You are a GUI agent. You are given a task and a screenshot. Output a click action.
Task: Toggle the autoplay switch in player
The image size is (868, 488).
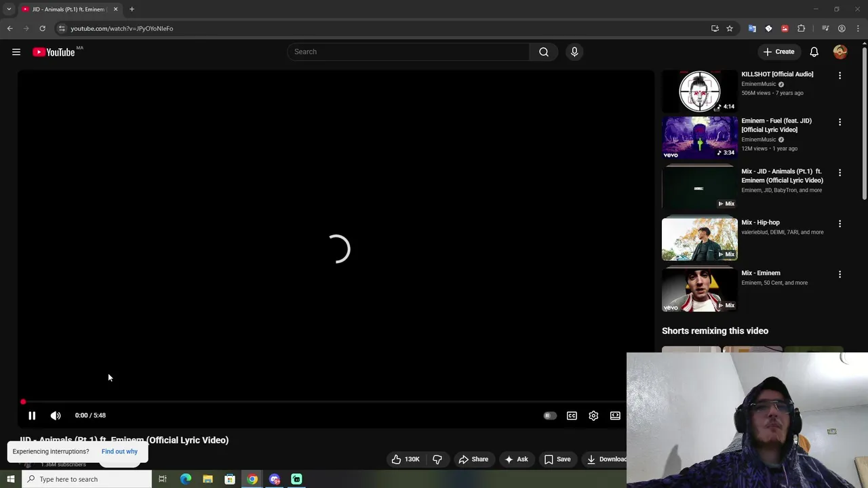pos(550,415)
